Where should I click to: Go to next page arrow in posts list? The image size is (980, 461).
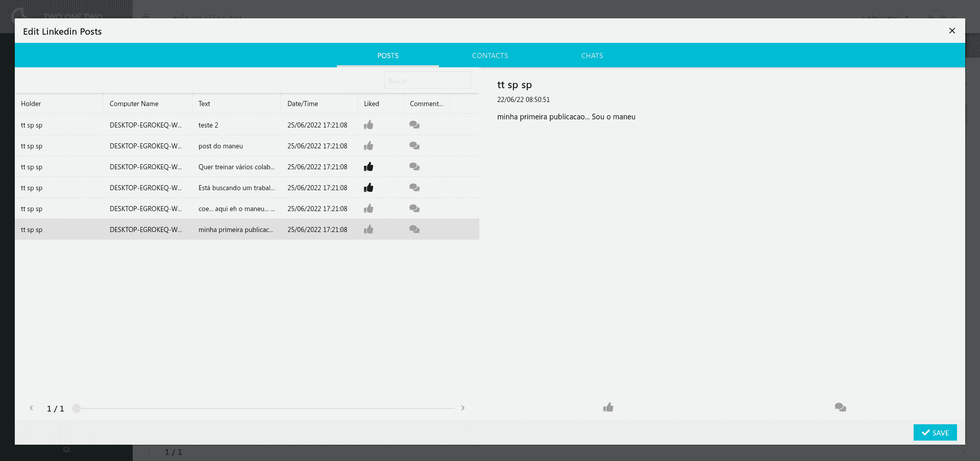463,408
